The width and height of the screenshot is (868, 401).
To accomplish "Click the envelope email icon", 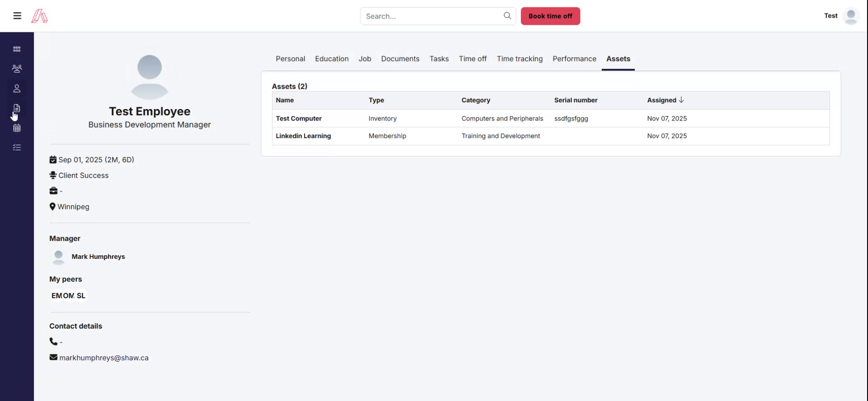I will pyautogui.click(x=53, y=357).
